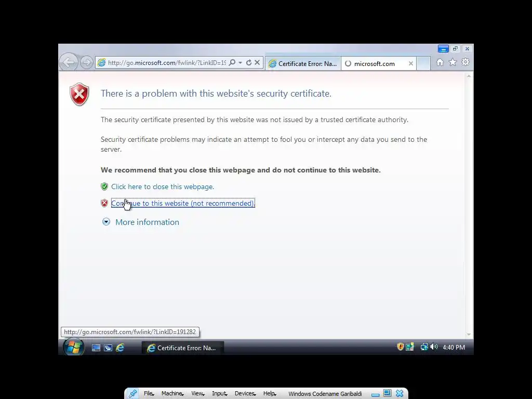Click 'Continue to this website (not recommended)' link

(183, 203)
